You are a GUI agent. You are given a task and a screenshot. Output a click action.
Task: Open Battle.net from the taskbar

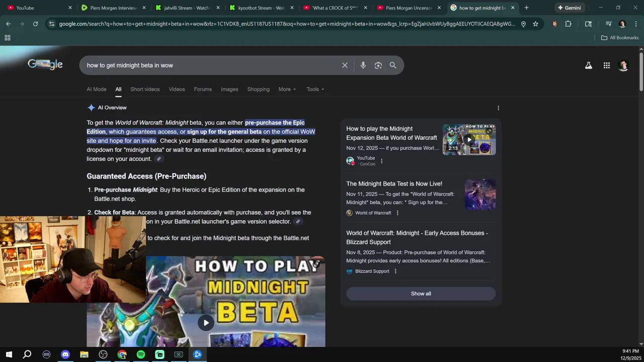click(x=197, y=354)
